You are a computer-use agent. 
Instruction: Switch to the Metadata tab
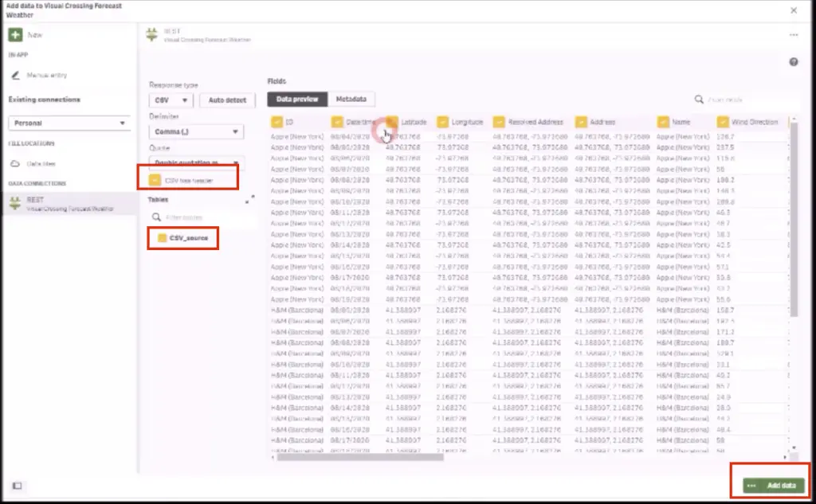[x=351, y=100]
